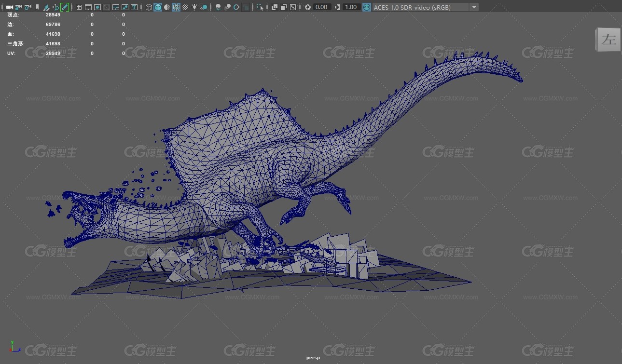Open the ACES 1.0 SDR-video view transform dropdown
Viewport: 622px width, 364px height.
tap(426, 7)
